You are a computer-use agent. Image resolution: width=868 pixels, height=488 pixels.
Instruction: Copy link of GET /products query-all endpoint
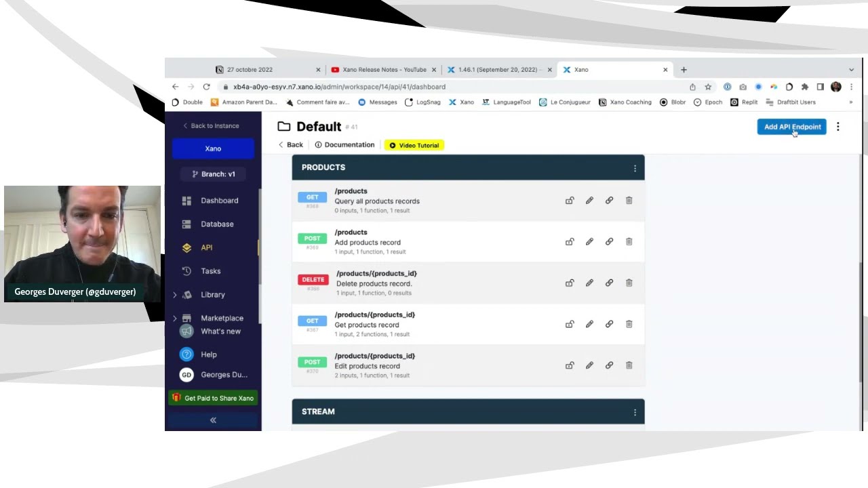[x=609, y=201]
